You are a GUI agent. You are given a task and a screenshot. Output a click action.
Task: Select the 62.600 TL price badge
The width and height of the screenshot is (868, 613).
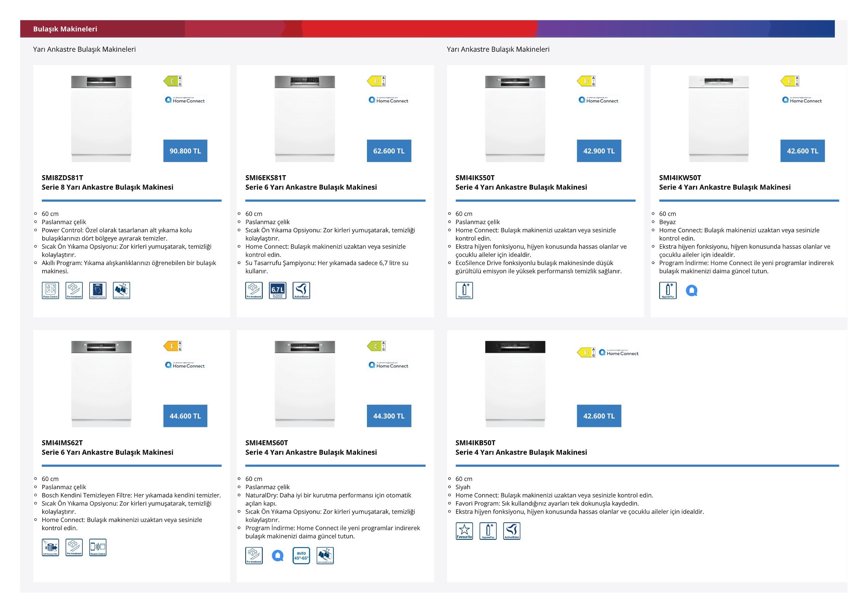389,151
